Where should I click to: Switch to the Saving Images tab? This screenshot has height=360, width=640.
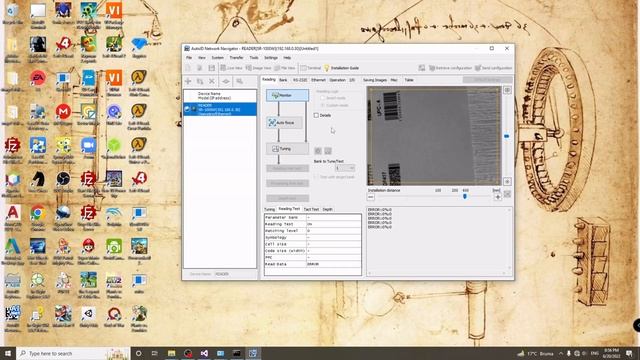tap(375, 80)
